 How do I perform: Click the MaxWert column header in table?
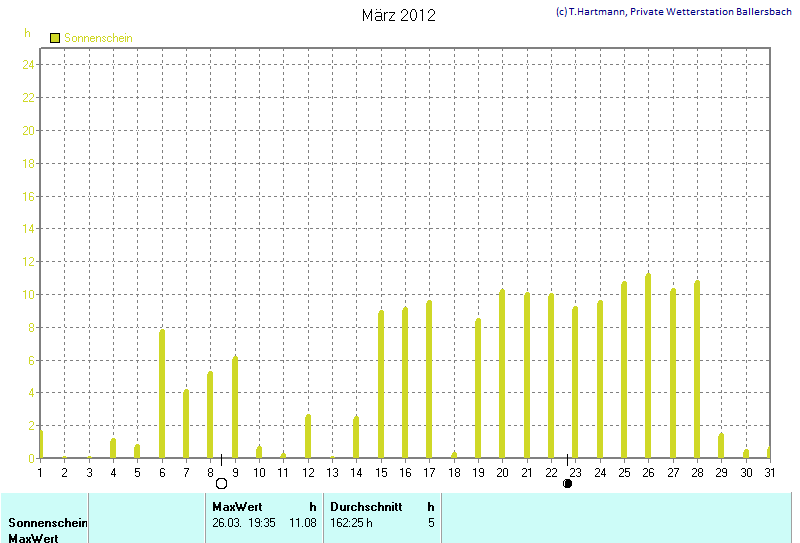point(237,507)
